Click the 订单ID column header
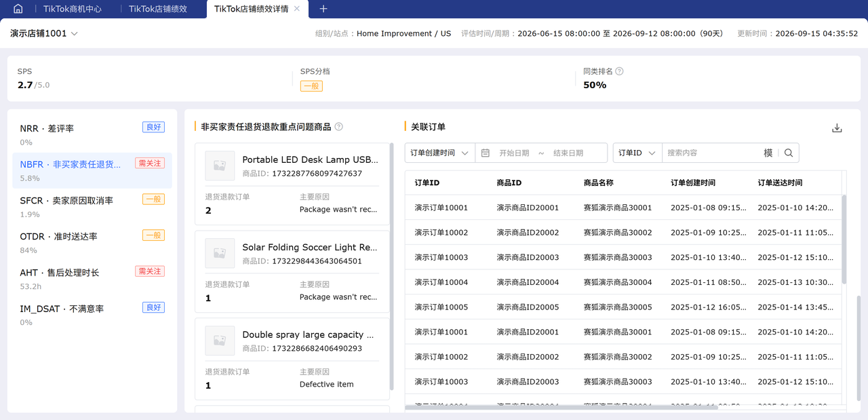Image resolution: width=868 pixels, height=420 pixels. click(427, 183)
